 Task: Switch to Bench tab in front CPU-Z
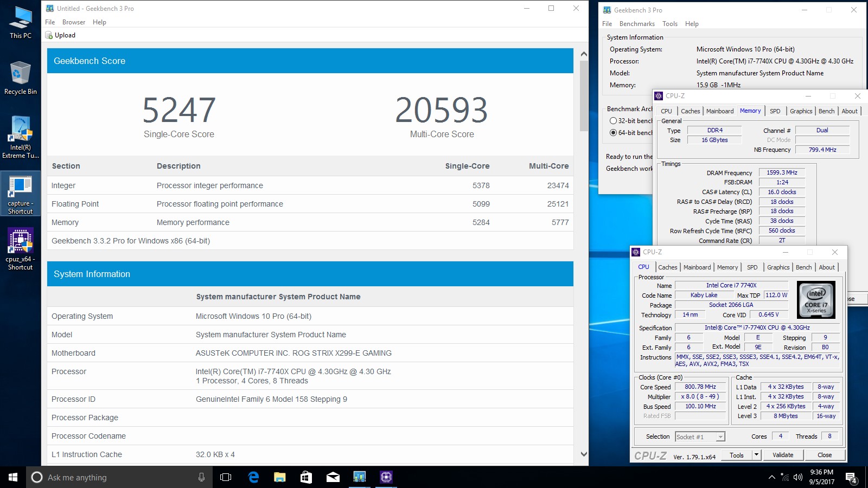click(x=804, y=267)
